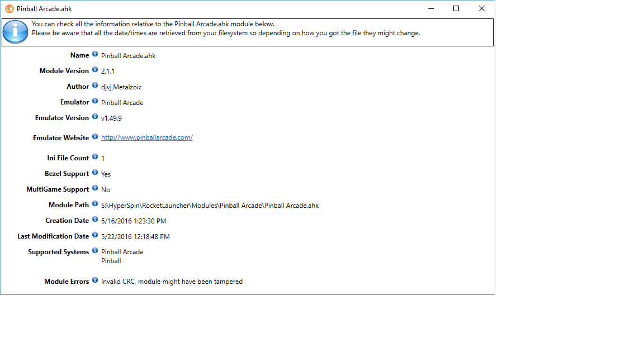644x362 pixels.
Task: Click the Invalid CRC error message text
Action: 172,282
